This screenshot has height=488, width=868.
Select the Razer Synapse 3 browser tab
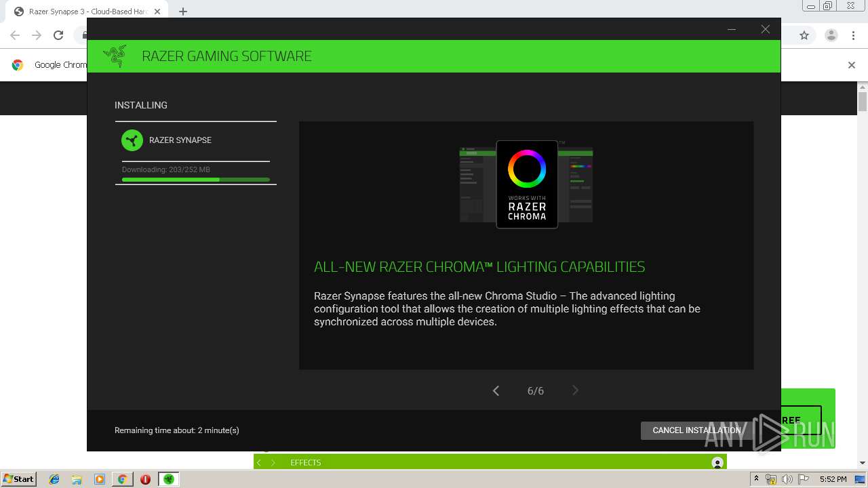[x=87, y=12]
